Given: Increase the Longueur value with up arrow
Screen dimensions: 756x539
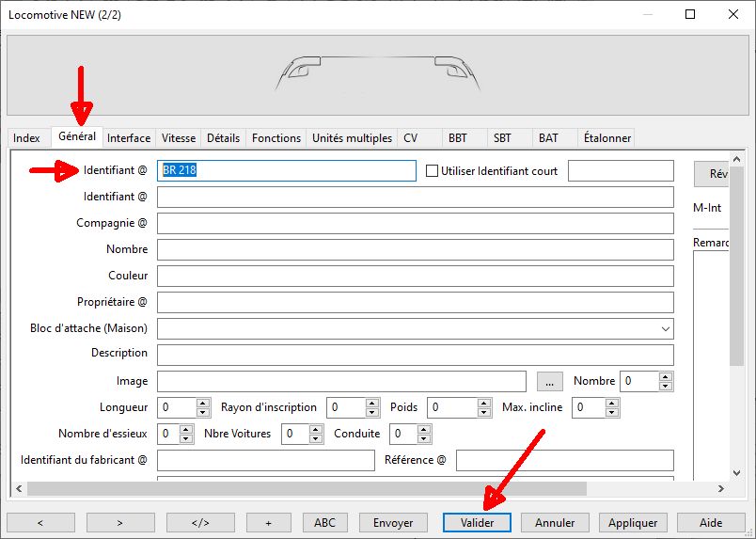Looking at the screenshot, I should point(203,404).
